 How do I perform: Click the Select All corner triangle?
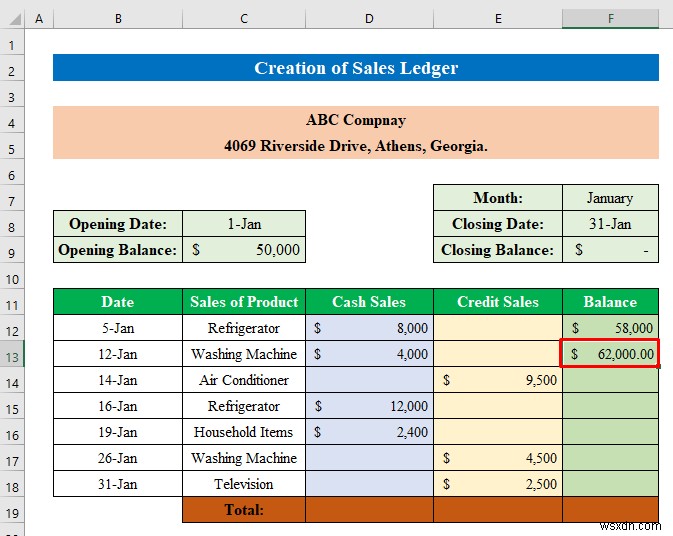click(x=14, y=19)
